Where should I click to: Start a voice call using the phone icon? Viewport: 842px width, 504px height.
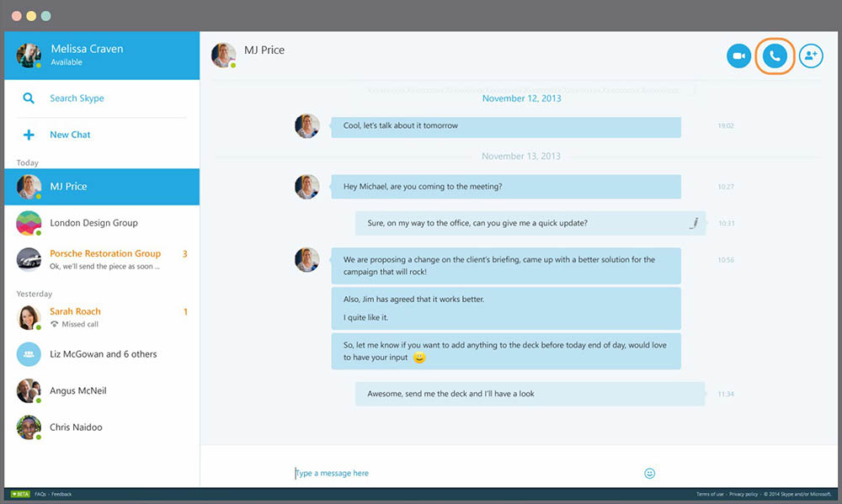(x=775, y=56)
